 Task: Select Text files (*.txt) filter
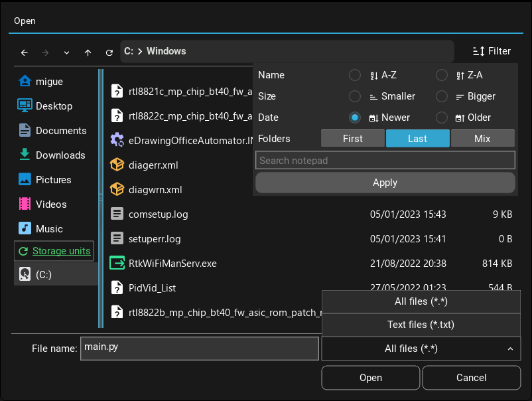(421, 325)
